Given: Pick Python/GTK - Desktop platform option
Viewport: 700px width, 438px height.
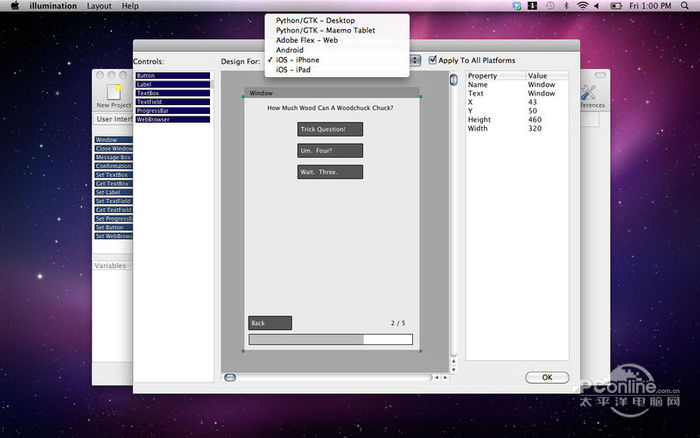Looking at the screenshot, I should (315, 20).
